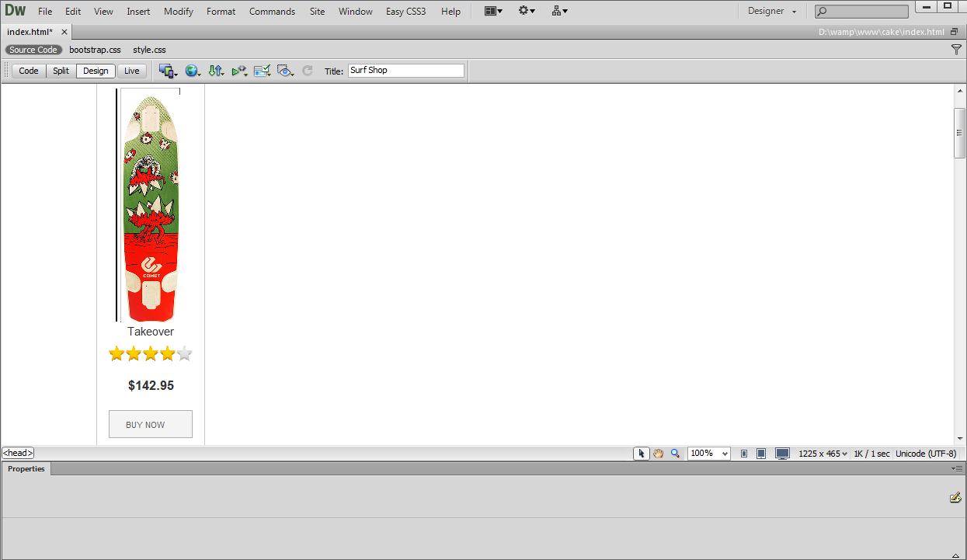Click the vertical scrollbar thumb
Viewport: 967px width, 560px height.
click(x=960, y=133)
